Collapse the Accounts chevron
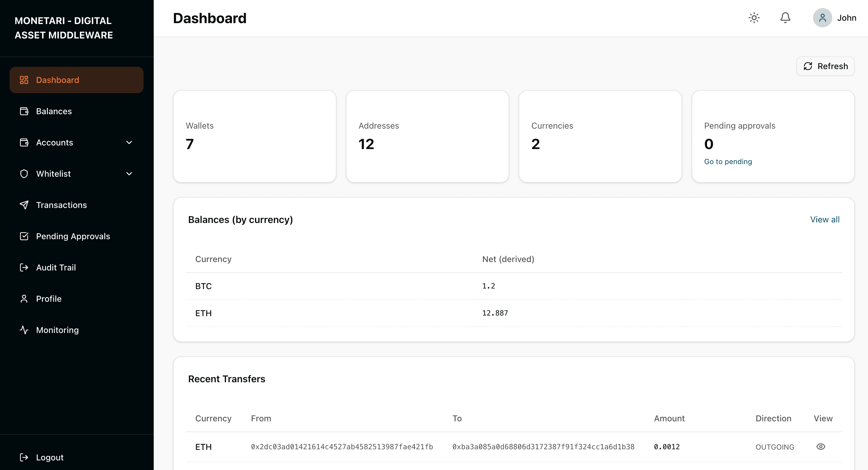Screen dimensions: 868x470 pos(129,142)
